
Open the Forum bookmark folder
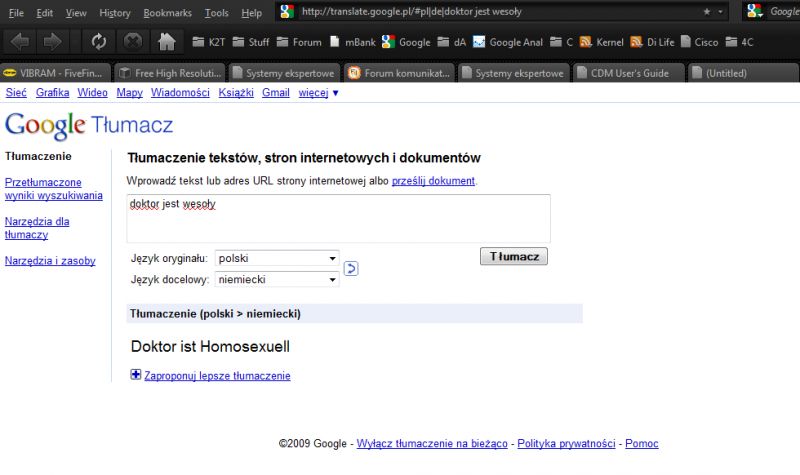tap(299, 42)
